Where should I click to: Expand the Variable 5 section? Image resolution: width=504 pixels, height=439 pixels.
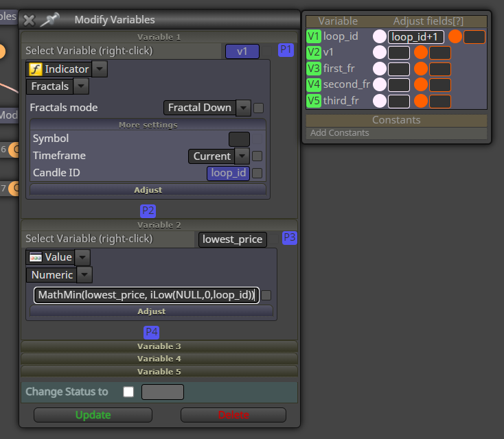click(x=159, y=372)
